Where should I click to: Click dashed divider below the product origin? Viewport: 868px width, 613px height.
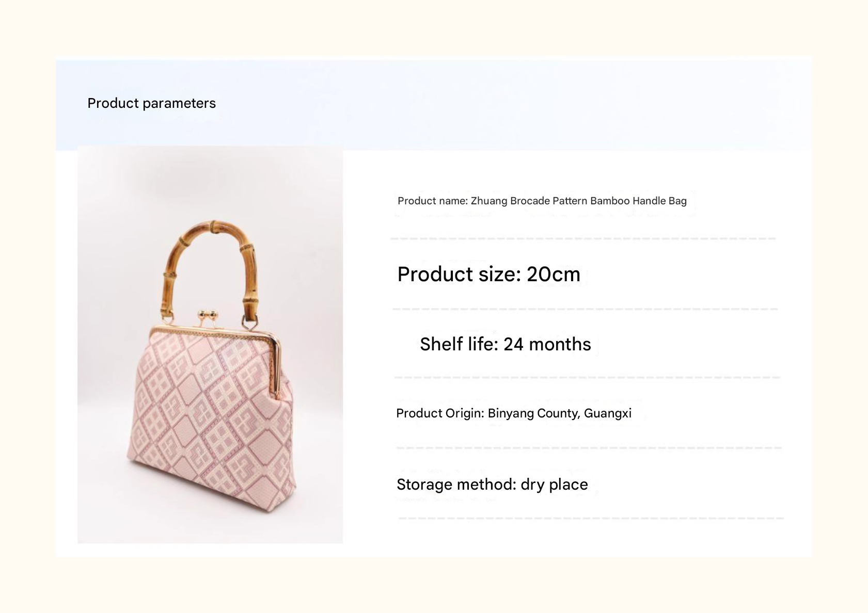[589, 448]
